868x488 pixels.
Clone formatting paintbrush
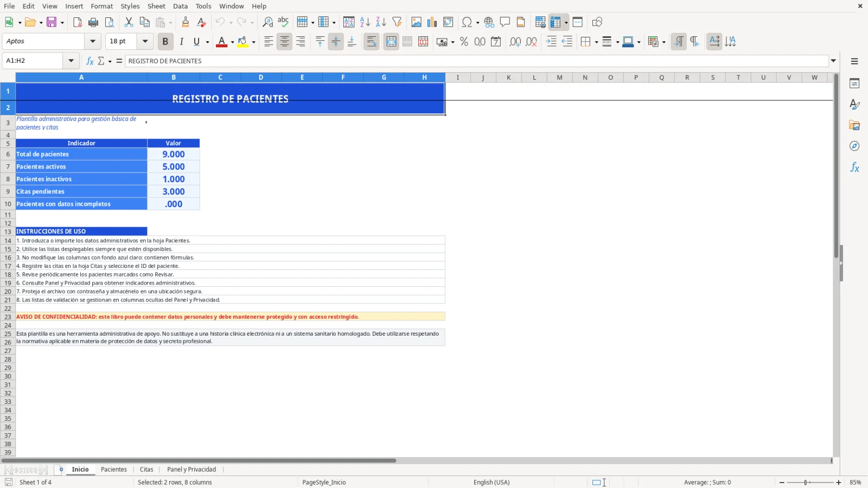[x=186, y=22]
